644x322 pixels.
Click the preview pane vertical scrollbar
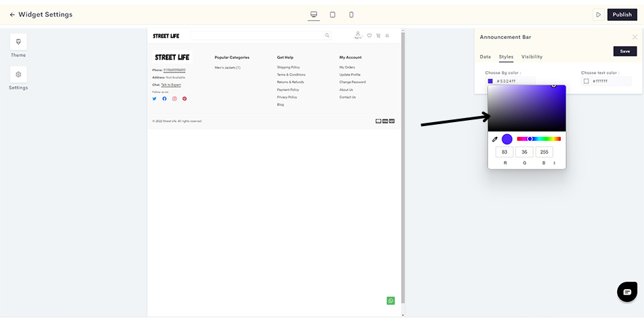(402, 168)
